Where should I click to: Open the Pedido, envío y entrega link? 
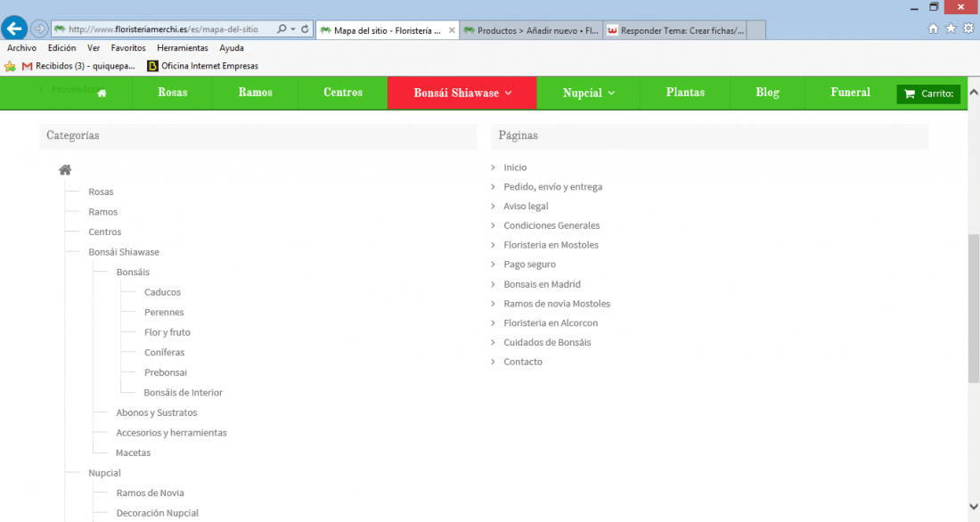tap(553, 187)
